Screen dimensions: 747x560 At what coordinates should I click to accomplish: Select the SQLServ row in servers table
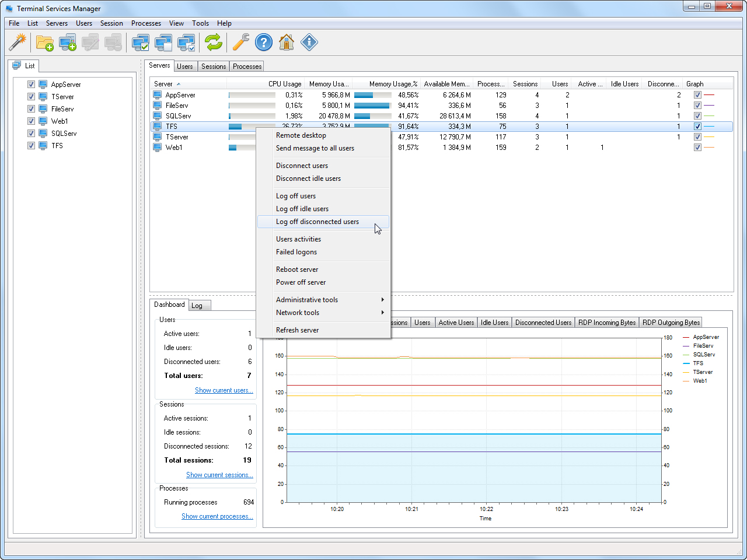pyautogui.click(x=179, y=116)
